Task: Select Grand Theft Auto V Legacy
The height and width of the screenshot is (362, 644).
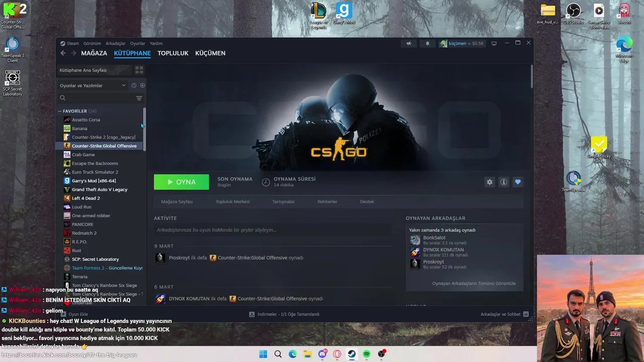Action: pyautogui.click(x=100, y=190)
